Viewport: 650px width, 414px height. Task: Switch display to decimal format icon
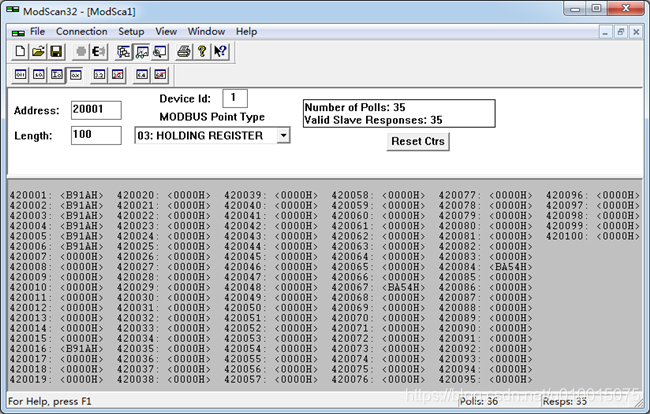coord(39,75)
